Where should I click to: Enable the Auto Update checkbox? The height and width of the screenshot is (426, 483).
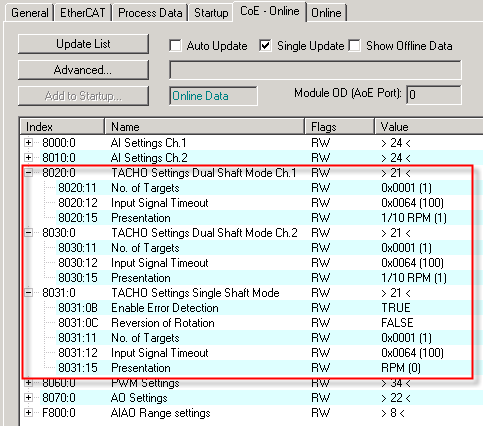(x=175, y=46)
